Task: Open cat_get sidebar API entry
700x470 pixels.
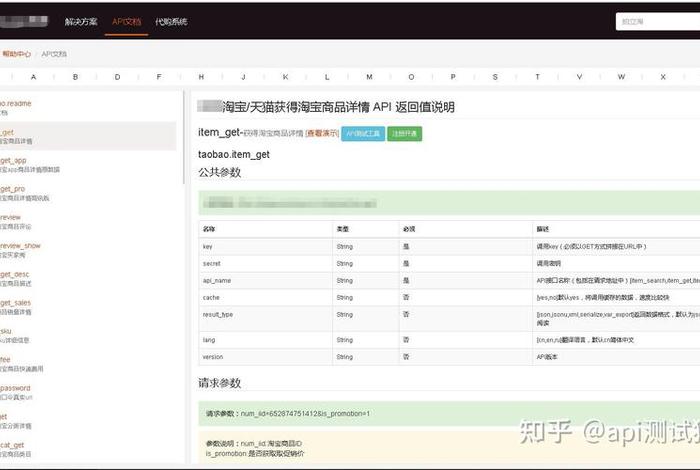Action: [x=12, y=445]
